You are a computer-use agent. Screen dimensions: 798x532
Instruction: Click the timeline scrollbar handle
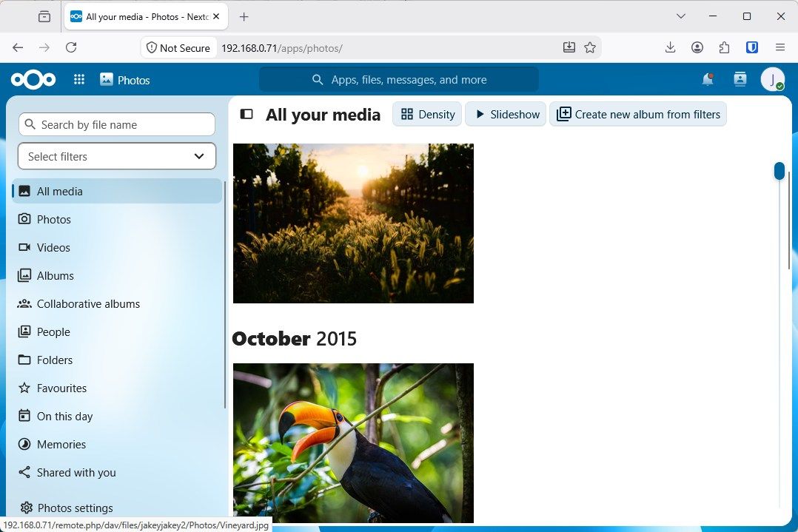coord(779,171)
